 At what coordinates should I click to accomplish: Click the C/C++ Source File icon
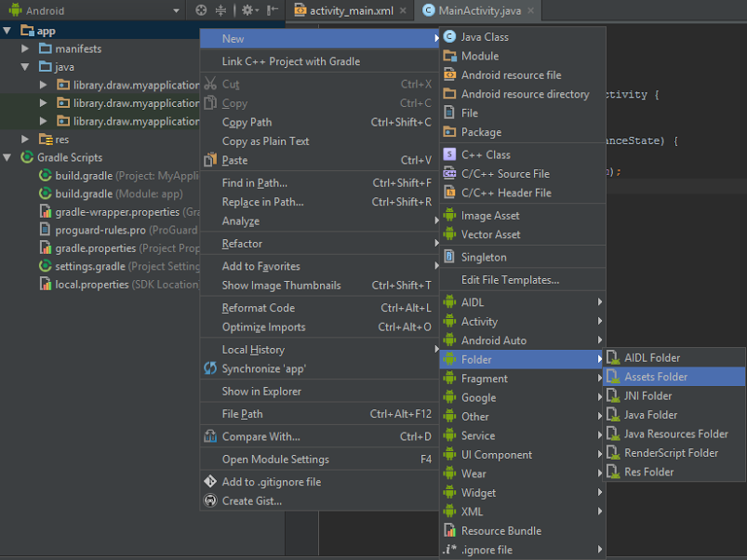(x=449, y=173)
